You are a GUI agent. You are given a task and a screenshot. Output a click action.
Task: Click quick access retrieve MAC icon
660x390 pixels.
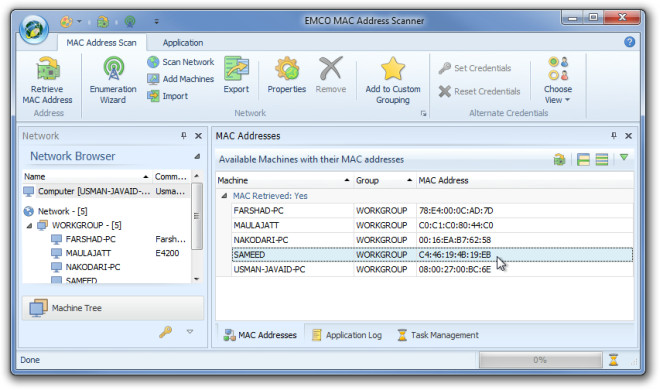tap(103, 21)
